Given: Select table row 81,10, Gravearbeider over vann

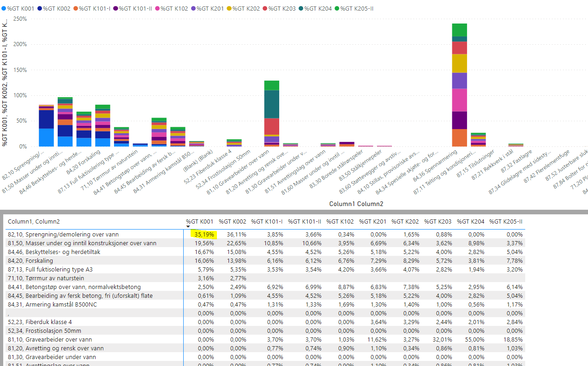Looking at the screenshot, I should [265, 339].
